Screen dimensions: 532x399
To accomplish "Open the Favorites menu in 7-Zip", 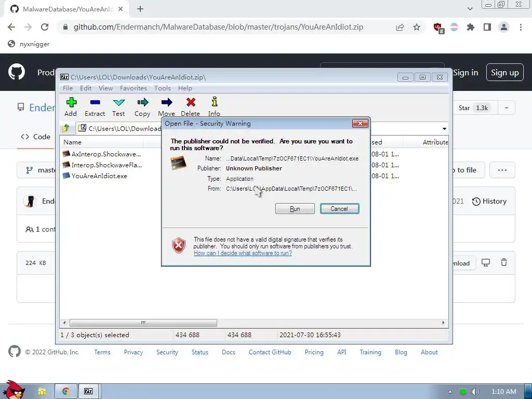I will (134, 88).
